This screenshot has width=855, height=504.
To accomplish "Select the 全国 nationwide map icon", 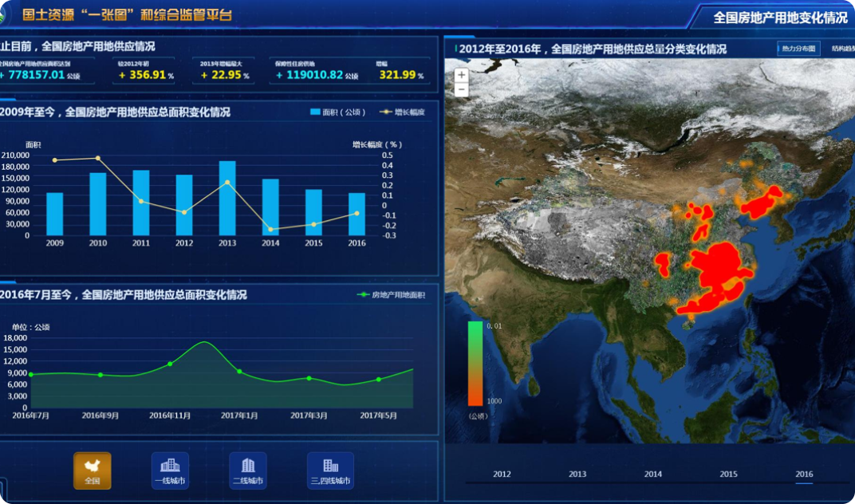I will point(93,470).
